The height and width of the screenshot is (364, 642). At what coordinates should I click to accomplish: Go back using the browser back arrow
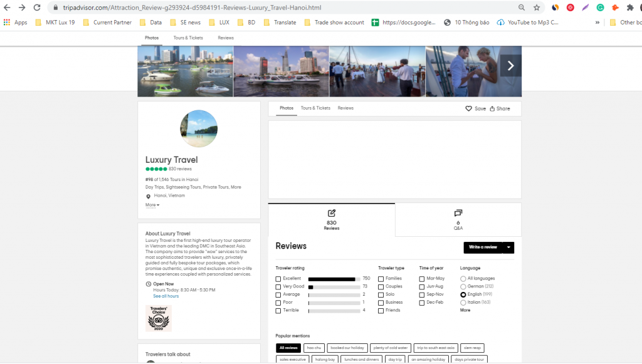pyautogui.click(x=7, y=8)
